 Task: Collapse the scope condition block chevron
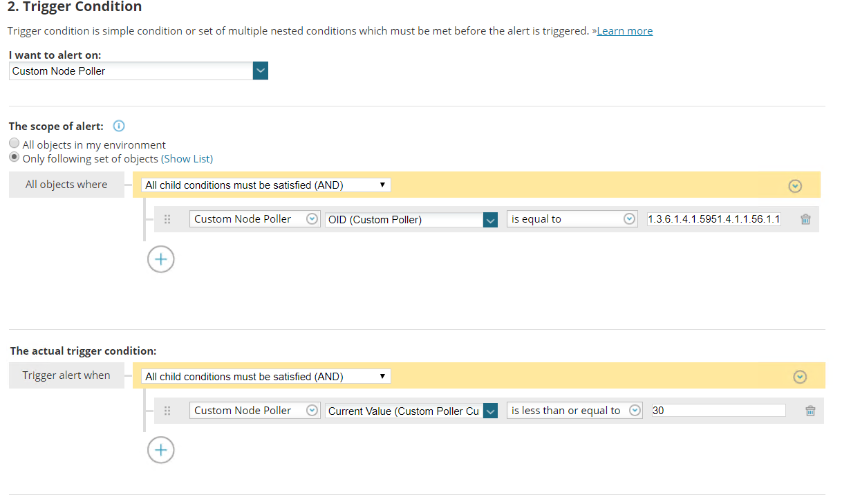[795, 185]
